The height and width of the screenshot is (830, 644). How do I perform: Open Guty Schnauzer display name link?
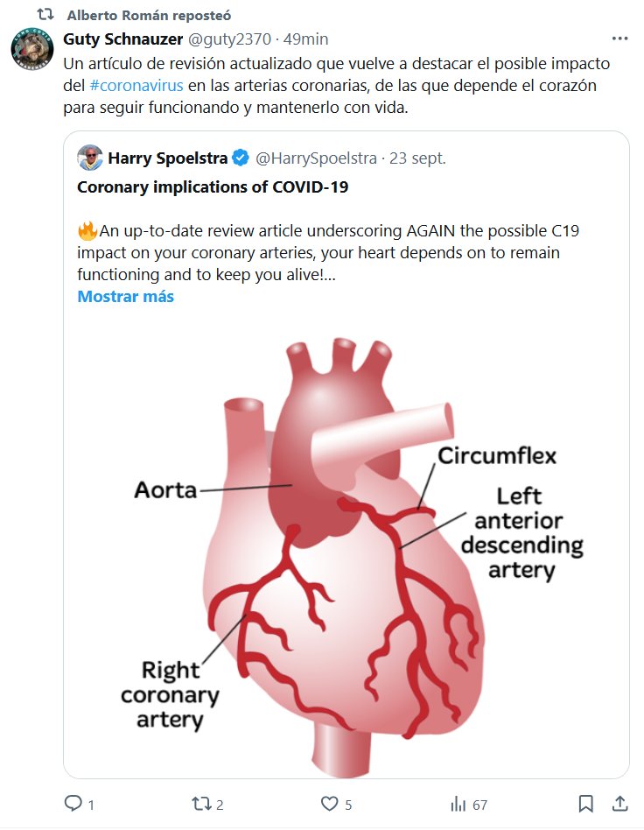click(x=123, y=40)
